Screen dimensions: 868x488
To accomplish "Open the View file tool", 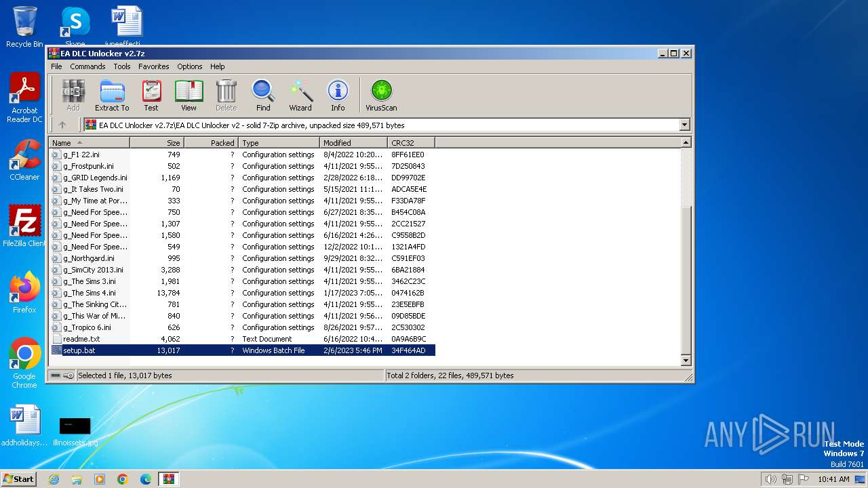I will [x=189, y=96].
